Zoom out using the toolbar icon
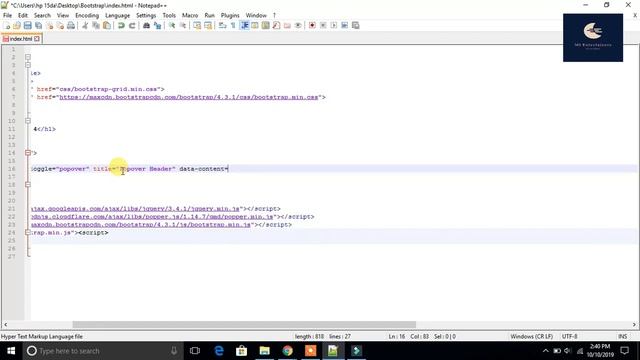Image resolution: width=640 pixels, height=360 pixels. 183,25
